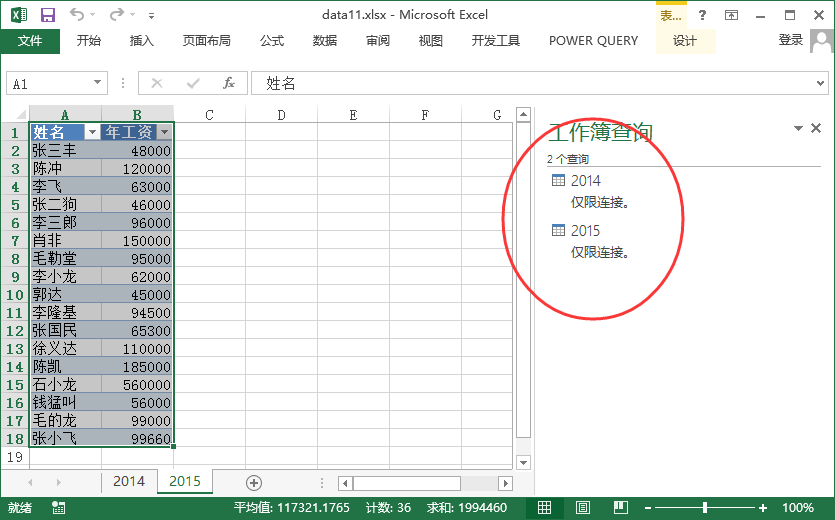Image resolution: width=835 pixels, height=520 pixels.
Task: Select the 2015 sheet tab
Action: pyautogui.click(x=185, y=481)
